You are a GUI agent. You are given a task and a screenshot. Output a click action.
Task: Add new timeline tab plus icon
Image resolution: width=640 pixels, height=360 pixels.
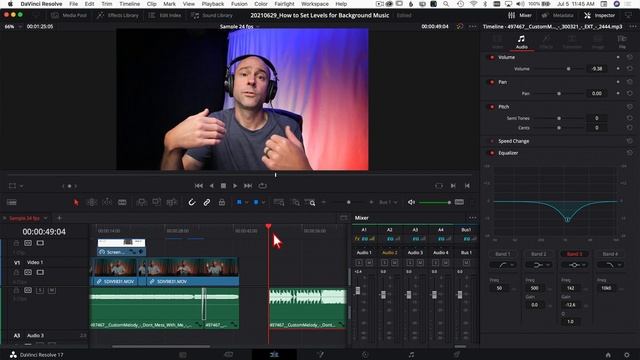click(59, 218)
